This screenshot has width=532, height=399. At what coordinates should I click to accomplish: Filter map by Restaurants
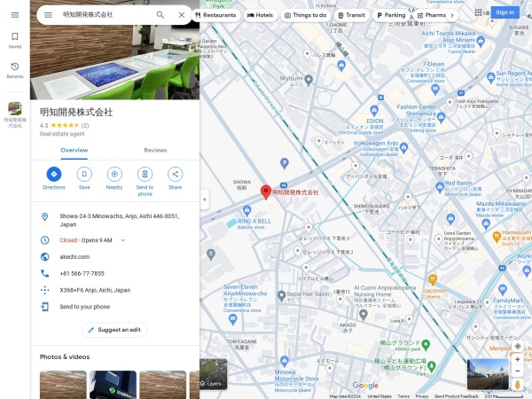coord(215,15)
